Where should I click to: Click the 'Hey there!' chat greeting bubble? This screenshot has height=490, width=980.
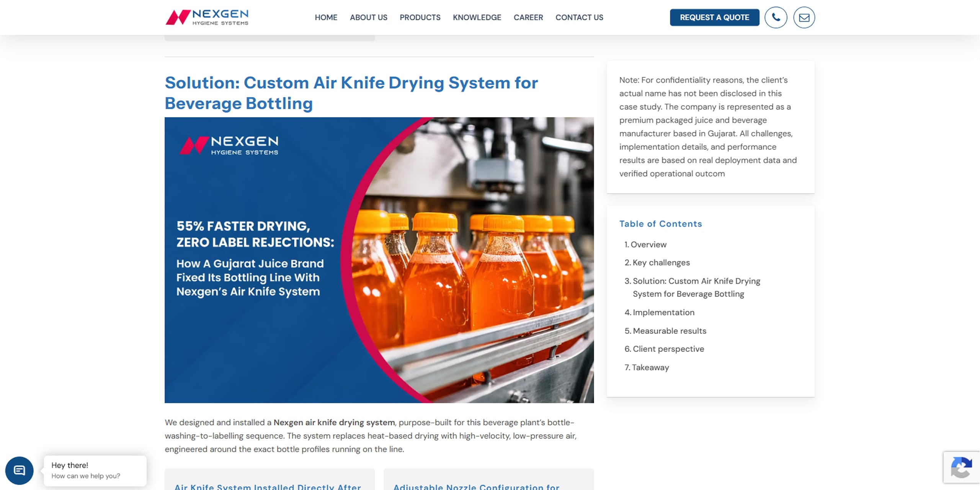click(95, 470)
